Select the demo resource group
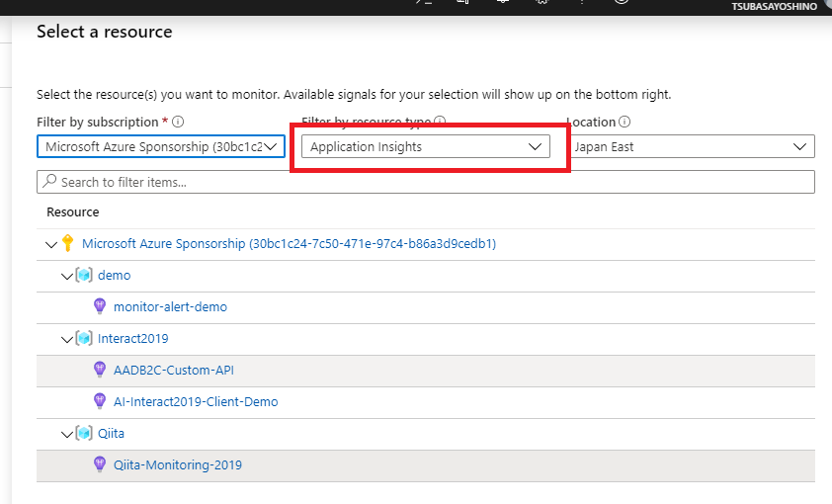Image resolution: width=832 pixels, height=504 pixels. point(114,276)
